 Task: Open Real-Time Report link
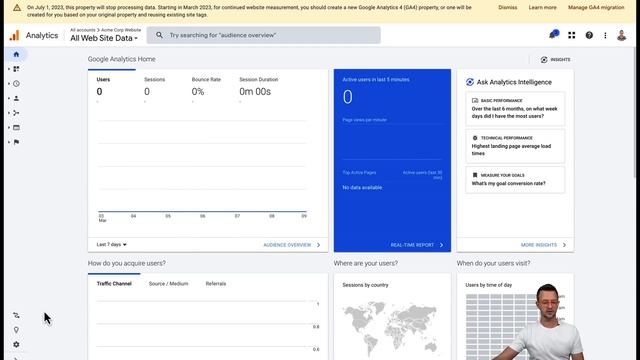pyautogui.click(x=417, y=245)
